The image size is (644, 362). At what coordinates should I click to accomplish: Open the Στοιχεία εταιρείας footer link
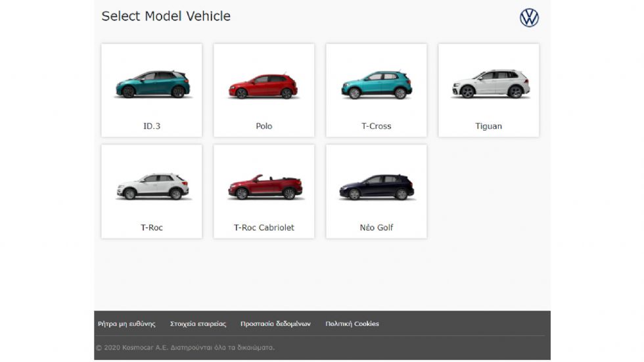coord(198,324)
